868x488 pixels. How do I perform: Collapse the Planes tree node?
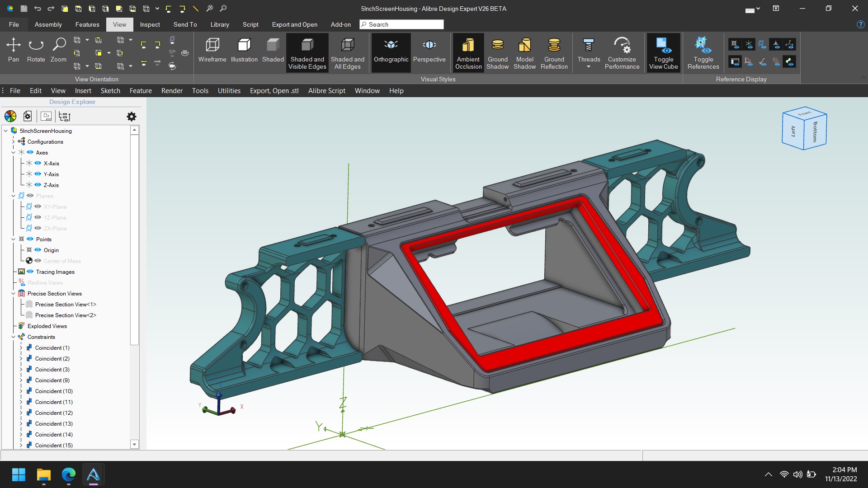13,196
